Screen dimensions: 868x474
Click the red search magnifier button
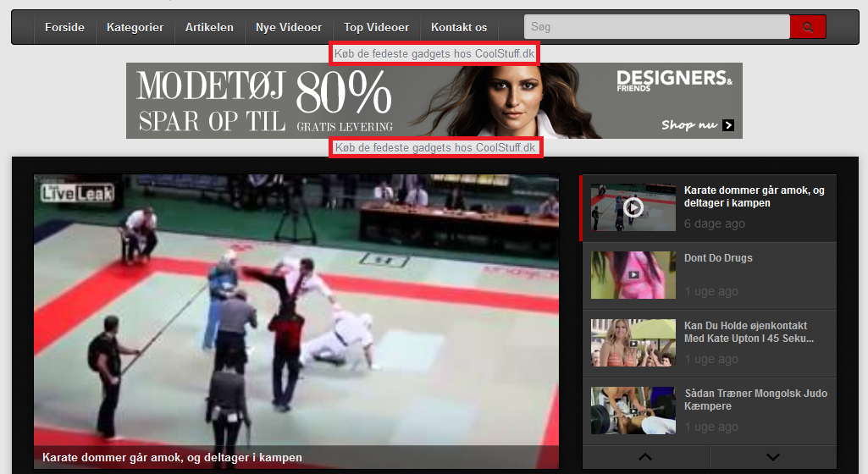click(x=807, y=27)
